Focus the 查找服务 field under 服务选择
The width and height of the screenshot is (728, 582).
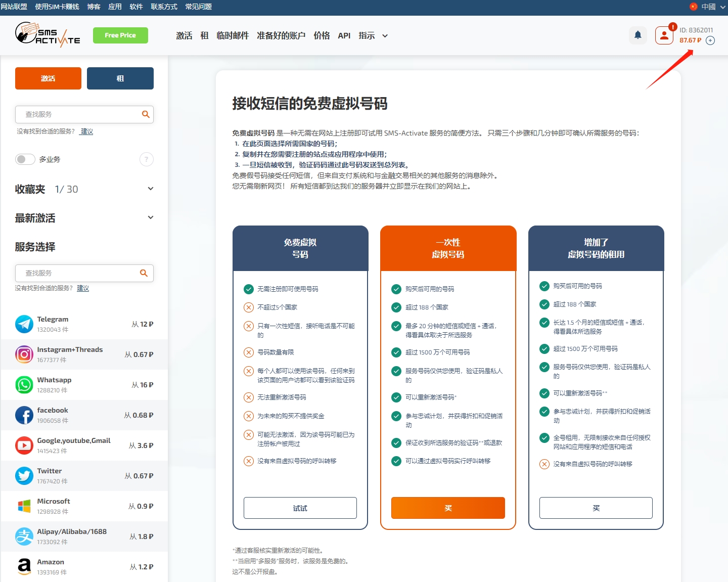(84, 273)
